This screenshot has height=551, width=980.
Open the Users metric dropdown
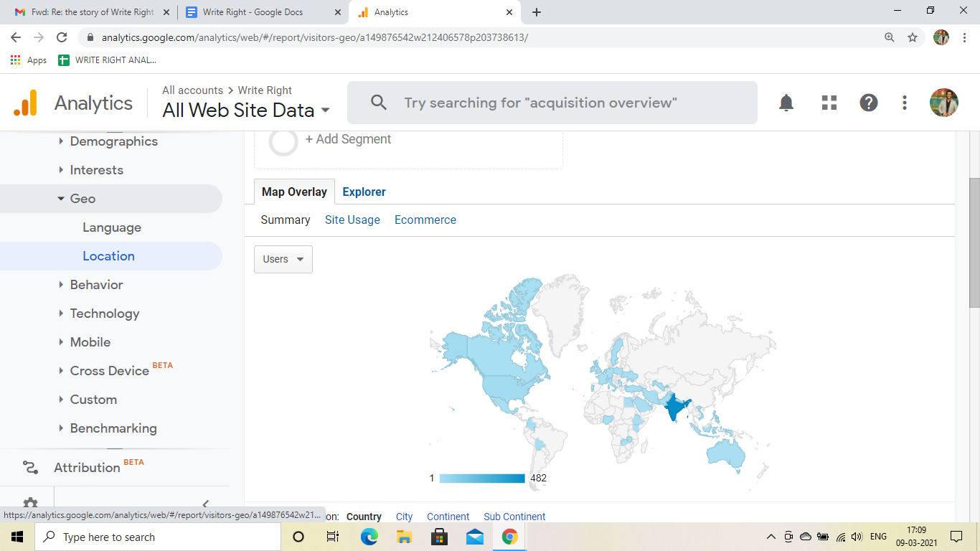point(283,259)
